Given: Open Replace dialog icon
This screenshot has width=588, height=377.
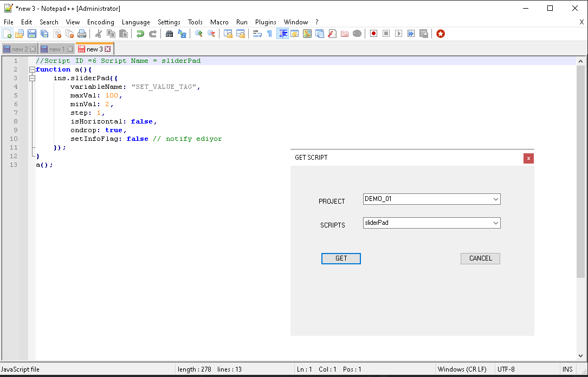Looking at the screenshot, I should click(182, 34).
